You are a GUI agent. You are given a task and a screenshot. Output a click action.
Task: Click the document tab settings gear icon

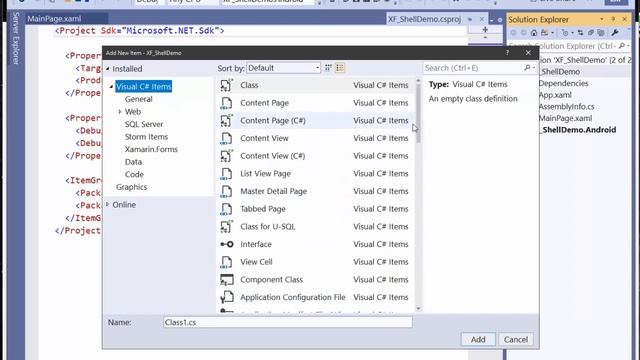[500, 20]
